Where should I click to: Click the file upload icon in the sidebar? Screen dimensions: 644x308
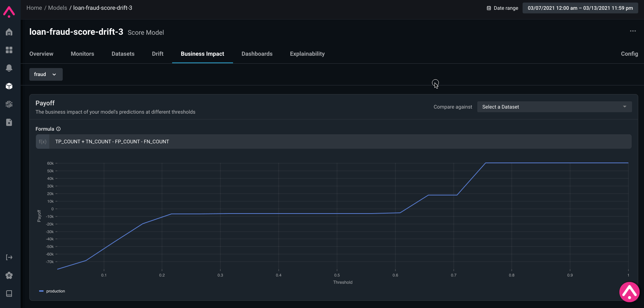[9, 122]
